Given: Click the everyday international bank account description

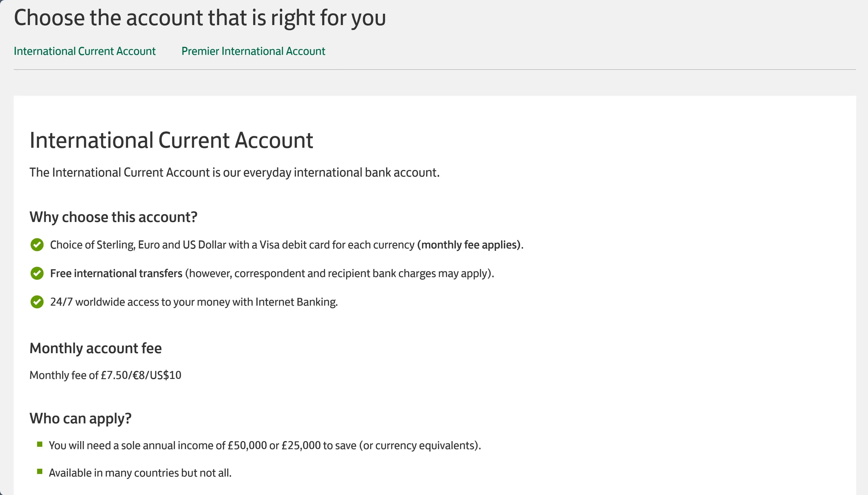Looking at the screenshot, I should click(x=234, y=173).
